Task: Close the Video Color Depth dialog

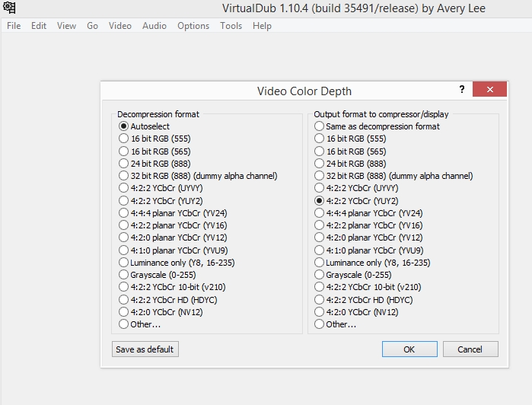Action: pos(489,90)
